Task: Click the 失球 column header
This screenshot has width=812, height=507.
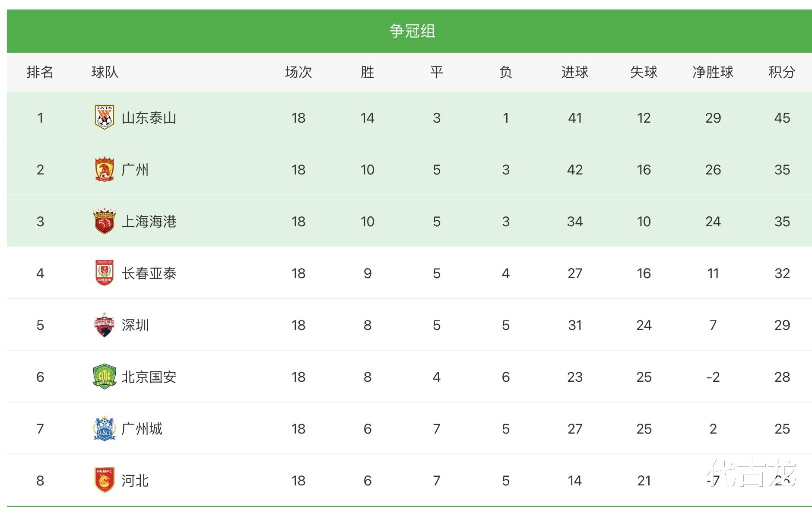Action: pos(644,72)
